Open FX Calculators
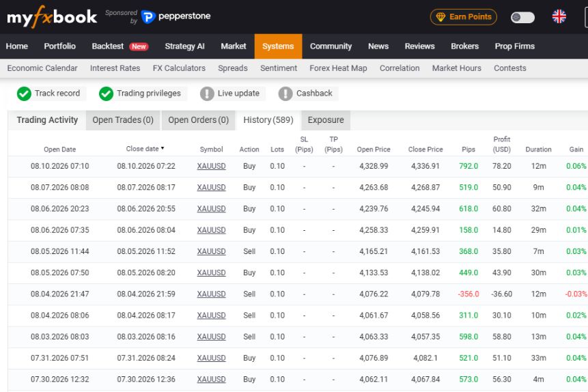The width and height of the screenshot is (588, 392). click(x=179, y=68)
